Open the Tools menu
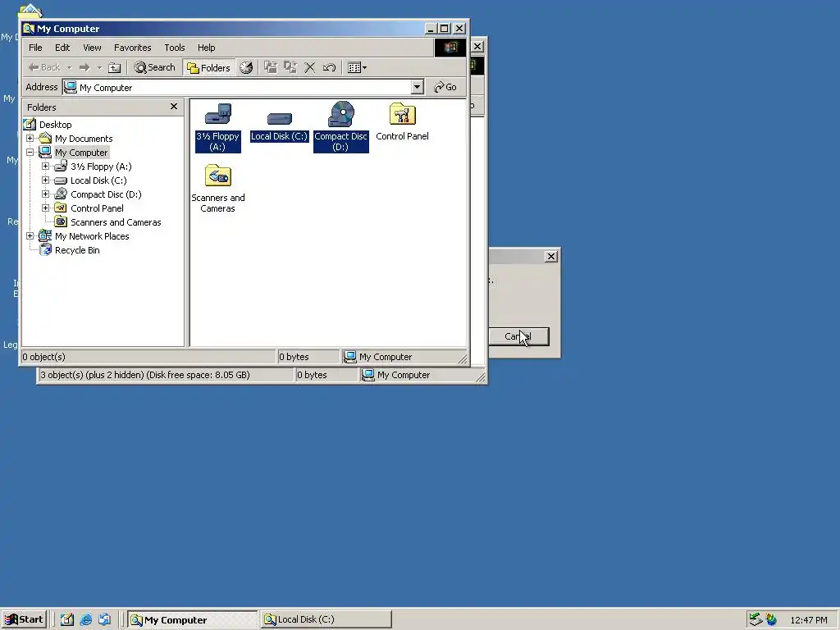 pos(174,48)
